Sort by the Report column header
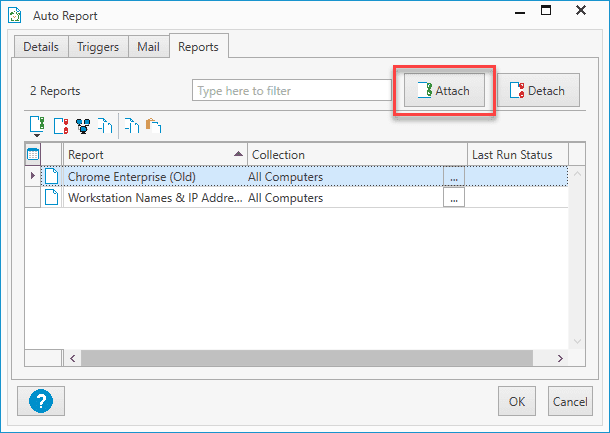610x433 pixels. [x=155, y=154]
